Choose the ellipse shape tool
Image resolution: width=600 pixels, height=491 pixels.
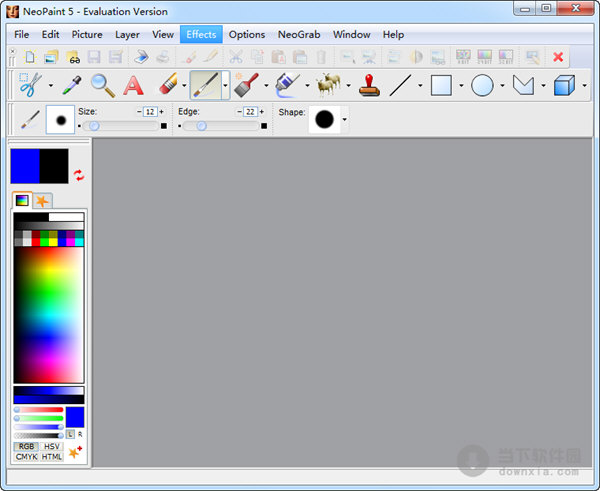pos(482,85)
